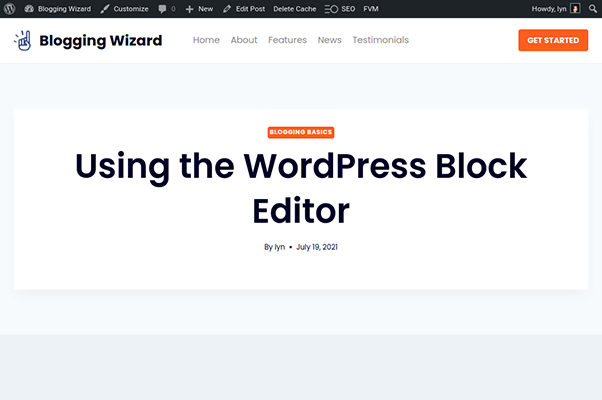The image size is (602, 400).
Task: Open the Blogging Wizard dashboard link
Action: 58,8
